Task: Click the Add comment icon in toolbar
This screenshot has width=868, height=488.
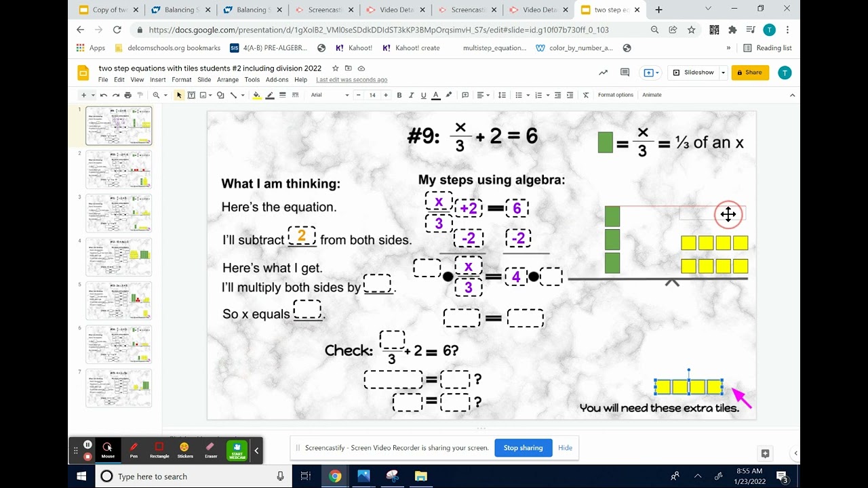Action: 465,95
